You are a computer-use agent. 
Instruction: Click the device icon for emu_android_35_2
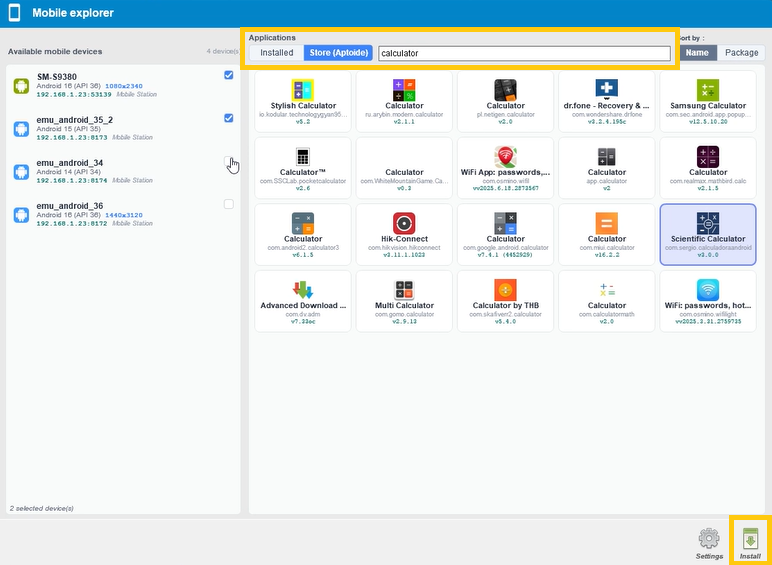pos(21,129)
